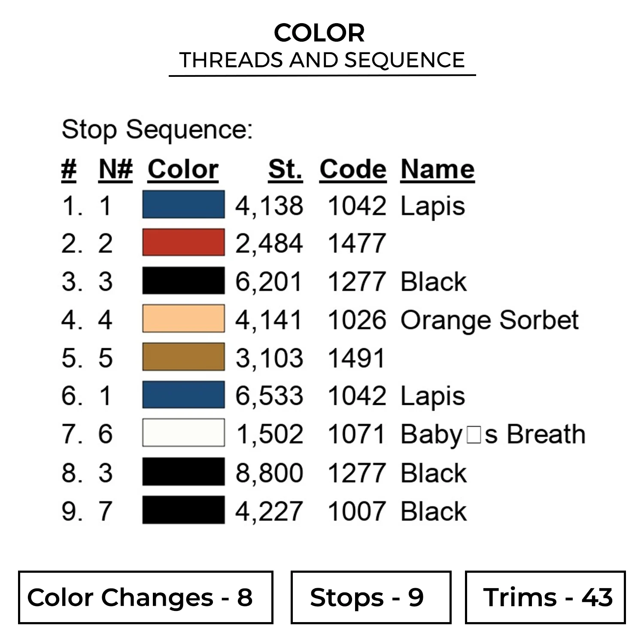644x644 pixels.
Task: Select the brown swatch for code 1491
Action: point(183,357)
